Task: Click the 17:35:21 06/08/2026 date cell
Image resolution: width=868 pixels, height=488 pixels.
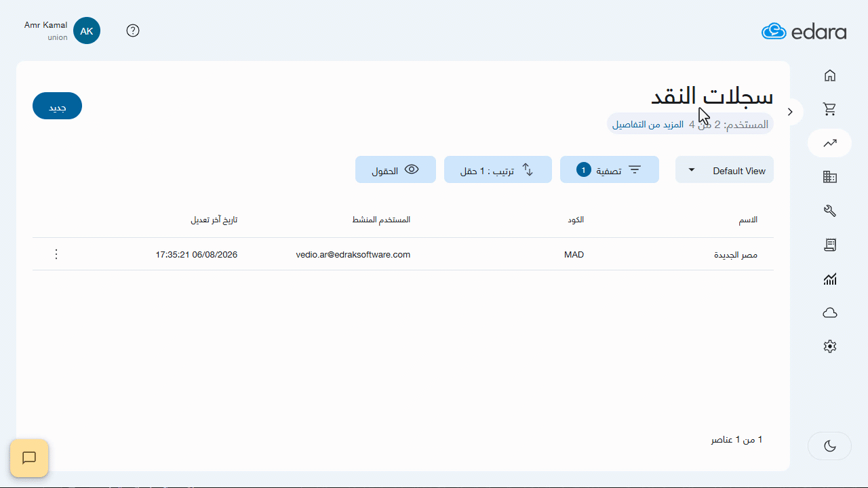Action: (197, 255)
